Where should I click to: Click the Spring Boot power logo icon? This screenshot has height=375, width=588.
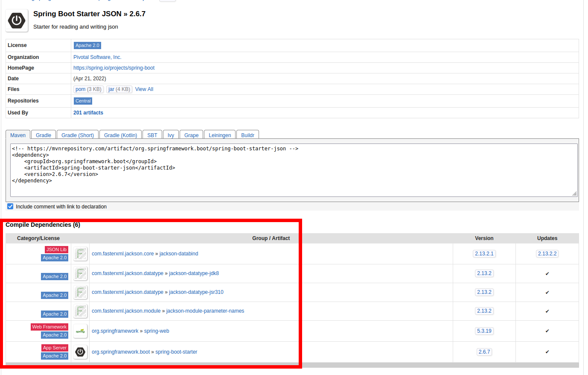[17, 21]
